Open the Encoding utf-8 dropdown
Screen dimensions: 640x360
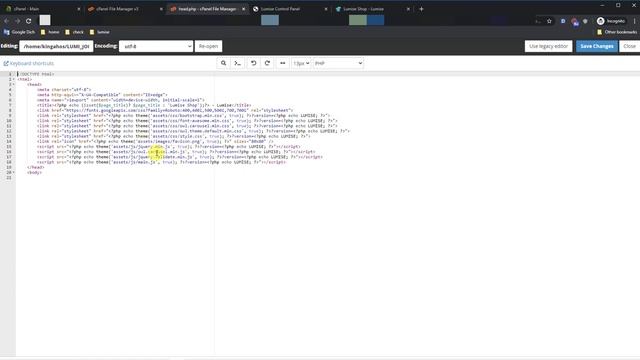[156, 46]
